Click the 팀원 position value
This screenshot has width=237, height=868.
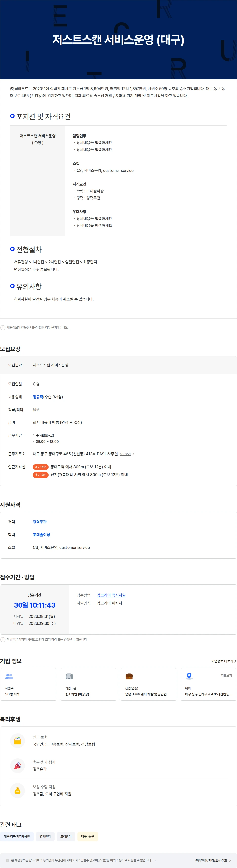[x=36, y=409]
